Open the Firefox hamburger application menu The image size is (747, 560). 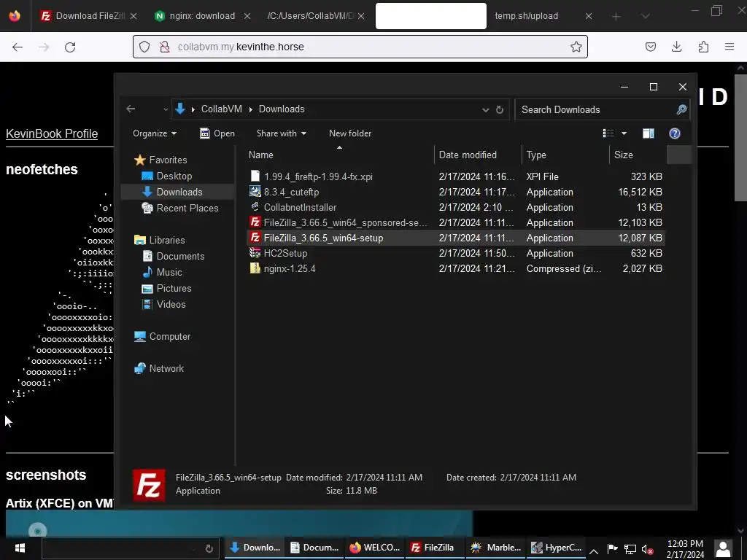(x=729, y=47)
